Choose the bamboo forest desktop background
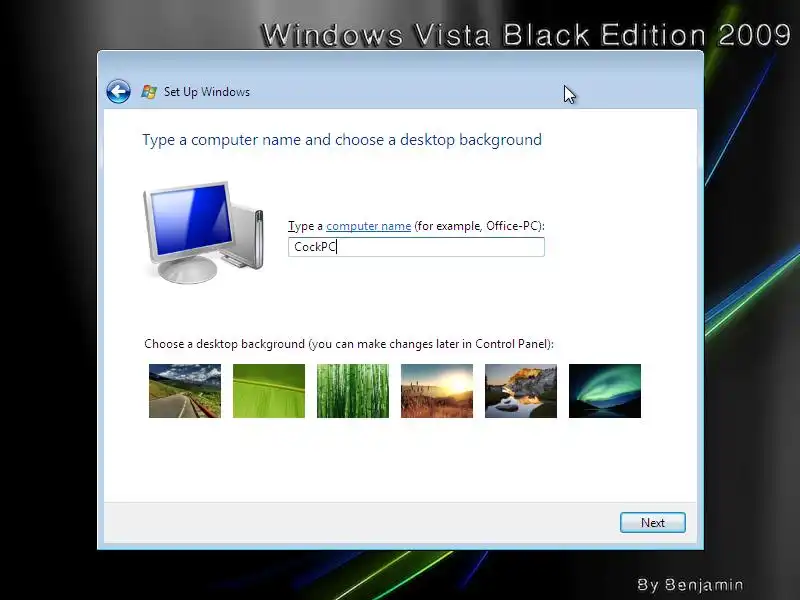The height and width of the screenshot is (600, 800). pos(353,391)
